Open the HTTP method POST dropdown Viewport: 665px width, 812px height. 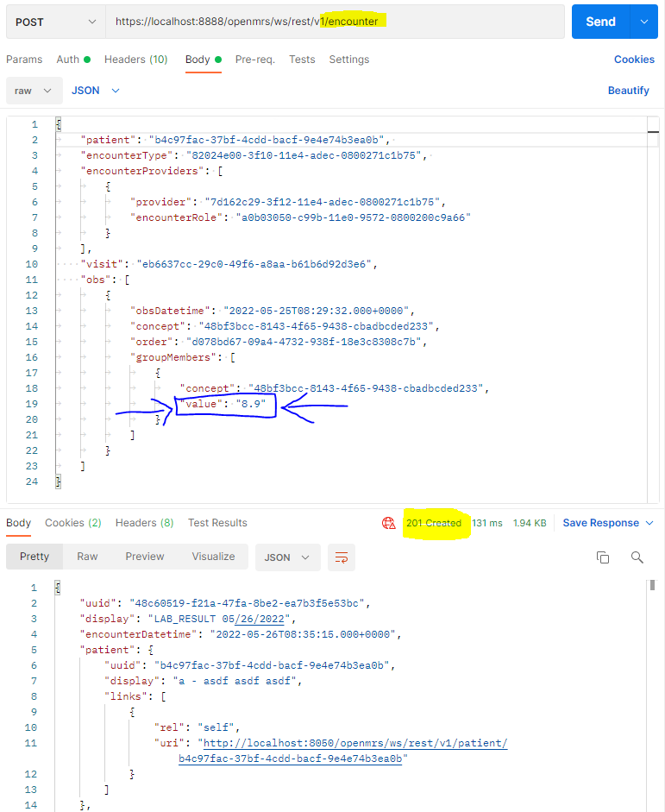[56, 22]
